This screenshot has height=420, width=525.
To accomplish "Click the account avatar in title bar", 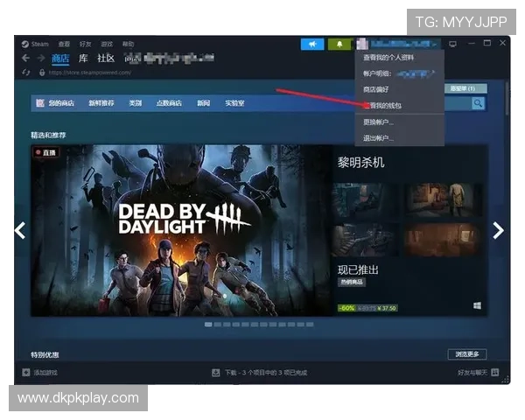I will coord(362,44).
